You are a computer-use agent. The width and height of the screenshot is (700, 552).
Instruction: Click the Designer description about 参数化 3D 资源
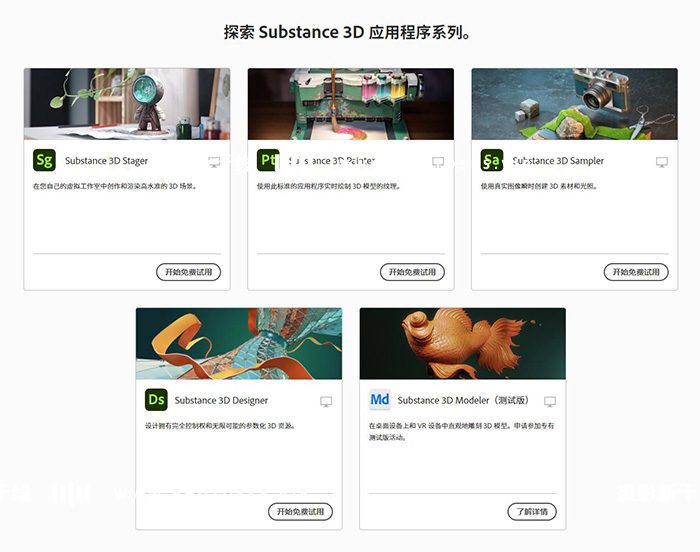point(220,426)
